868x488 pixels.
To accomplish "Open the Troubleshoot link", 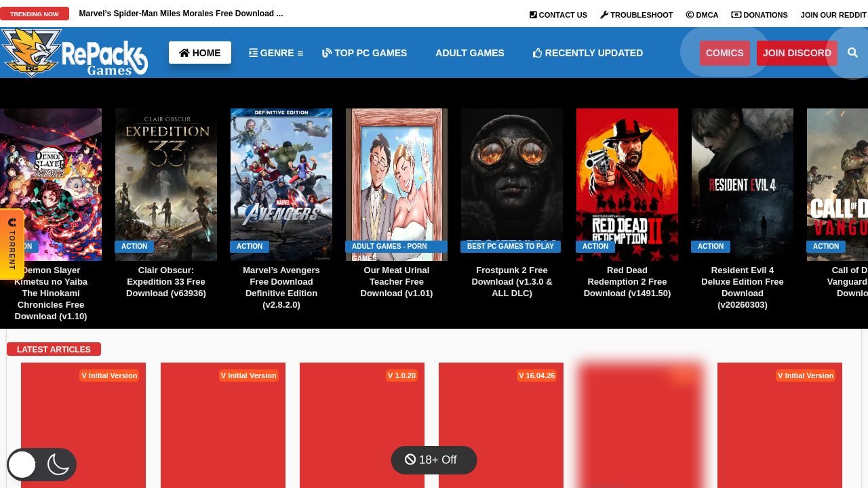I will [637, 14].
